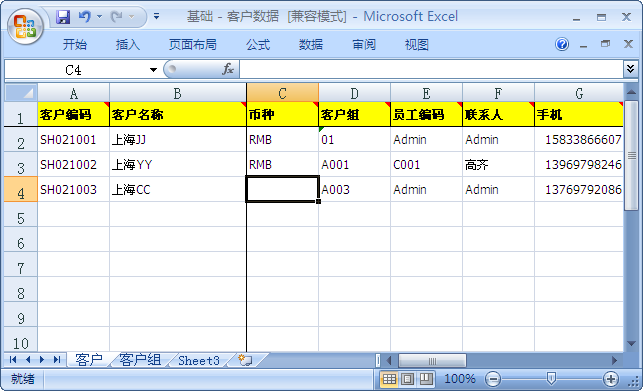
Task: Select column C header
Action: (x=282, y=93)
